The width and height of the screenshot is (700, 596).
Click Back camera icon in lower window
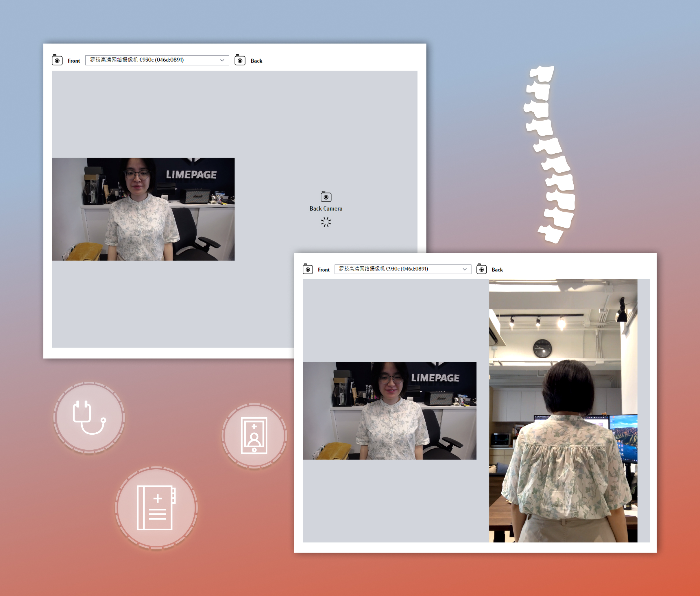pos(481,269)
